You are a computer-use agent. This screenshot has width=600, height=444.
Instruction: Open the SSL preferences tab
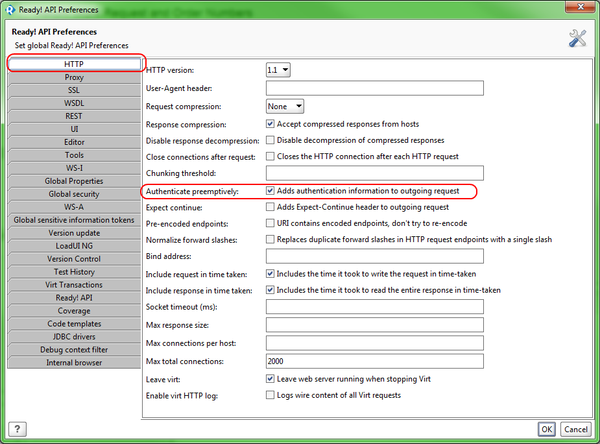(74, 90)
